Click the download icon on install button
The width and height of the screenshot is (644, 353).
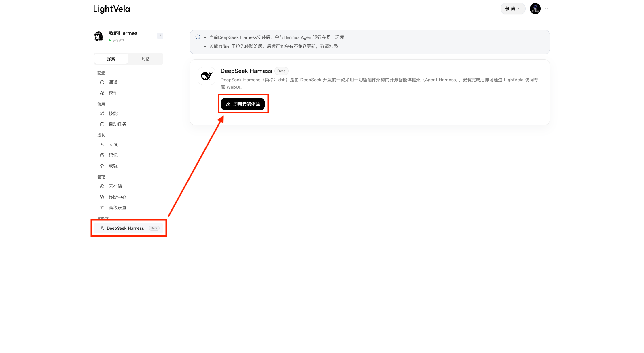click(228, 104)
